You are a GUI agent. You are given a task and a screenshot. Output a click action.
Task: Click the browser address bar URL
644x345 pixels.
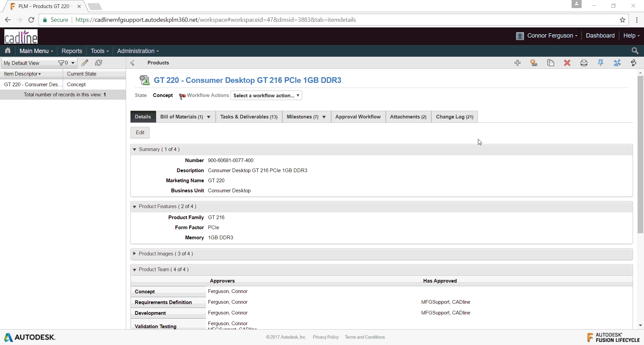point(216,20)
